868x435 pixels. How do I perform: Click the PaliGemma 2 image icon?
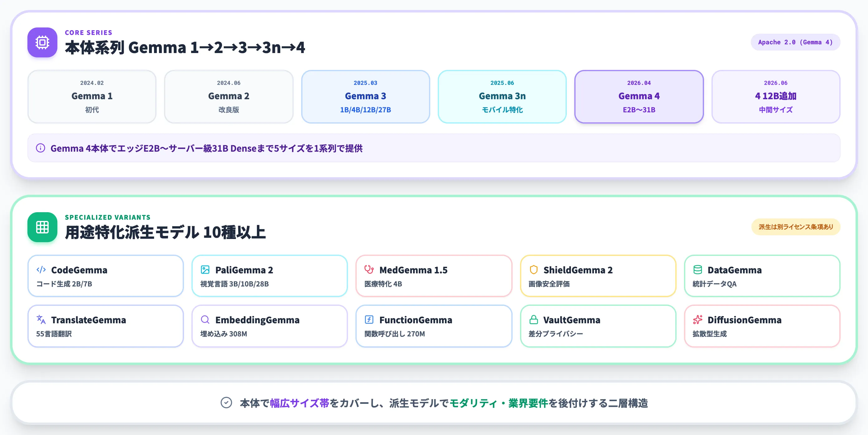205,269
